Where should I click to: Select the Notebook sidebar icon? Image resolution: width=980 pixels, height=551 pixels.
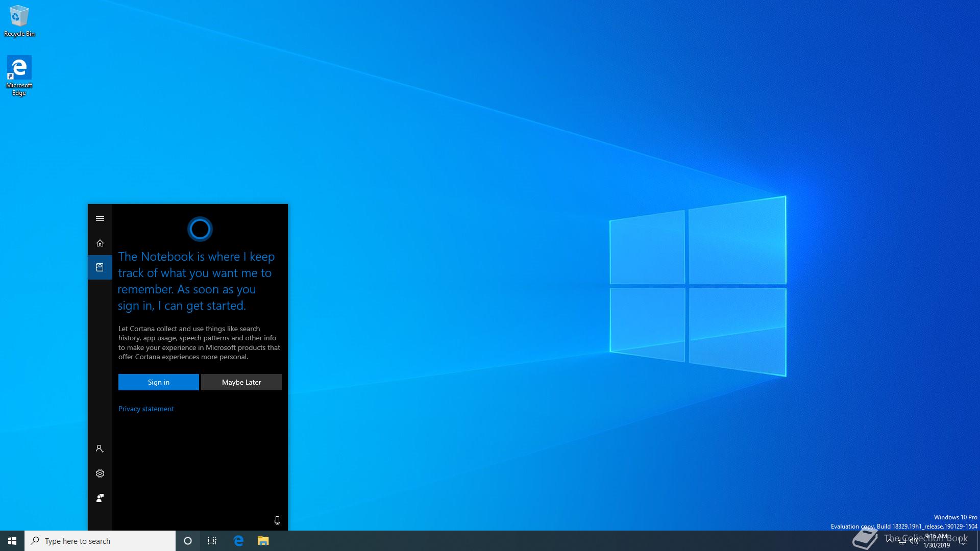coord(100,267)
